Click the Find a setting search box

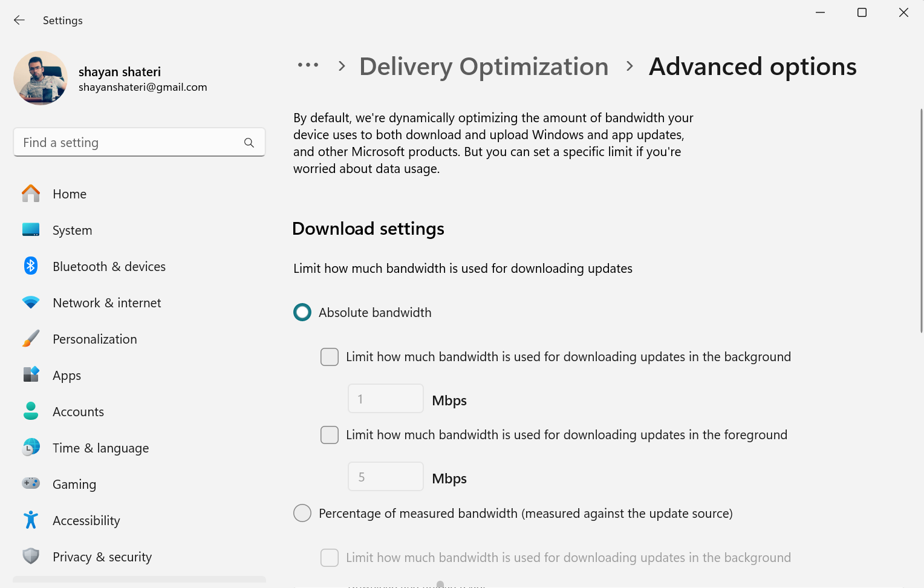tap(139, 142)
